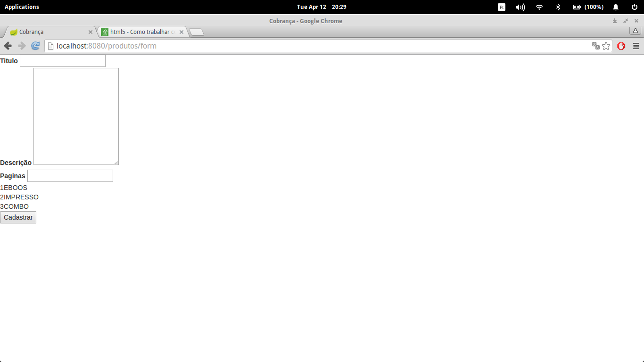644x362 pixels.
Task: Focus the Titulo input field
Action: [x=63, y=61]
